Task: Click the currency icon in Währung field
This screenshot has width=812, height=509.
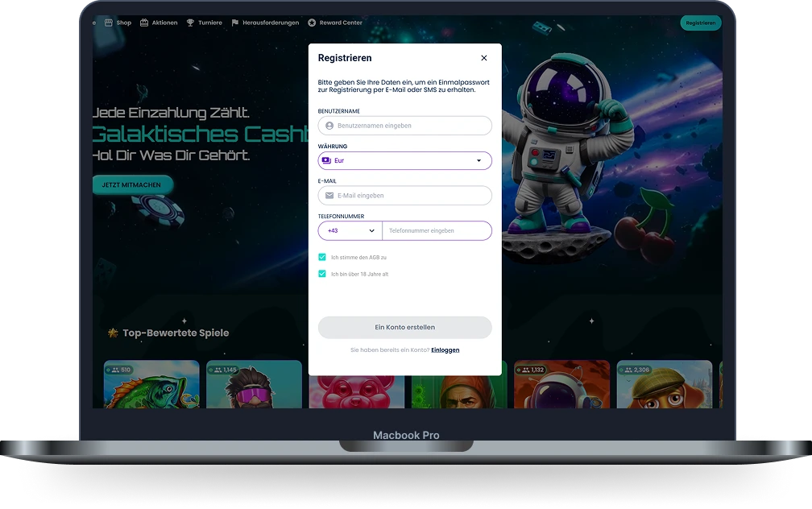Action: (326, 160)
